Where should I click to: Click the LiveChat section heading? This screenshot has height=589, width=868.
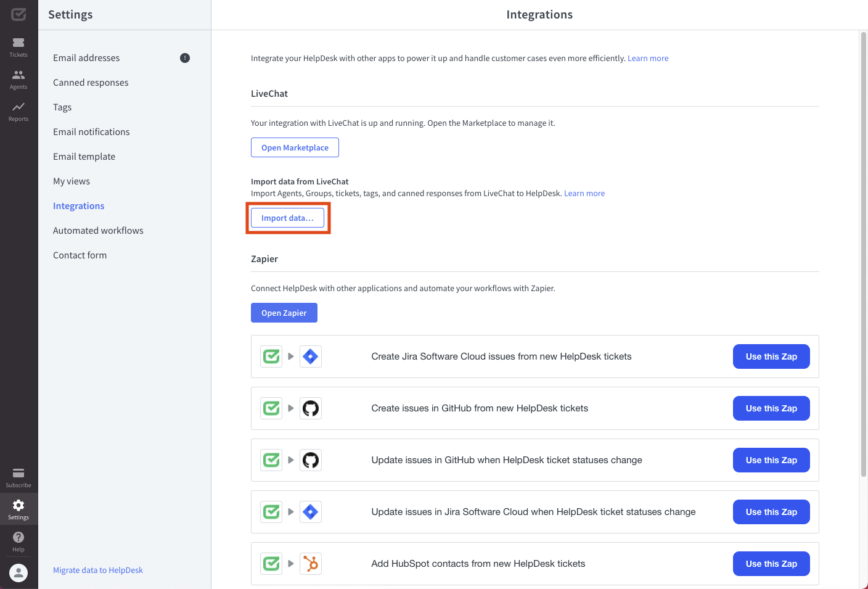[269, 94]
